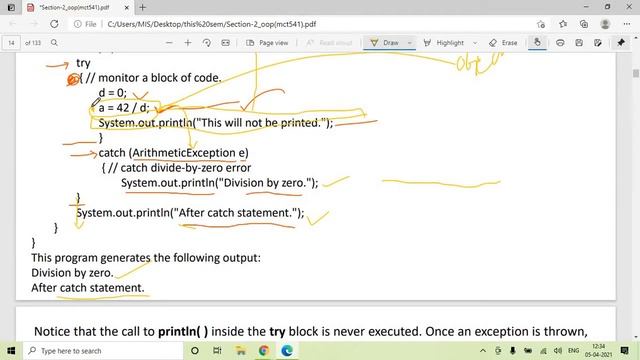Click the Print icon in the PDF toolbar
The image size is (640, 360).
click(x=560, y=42)
